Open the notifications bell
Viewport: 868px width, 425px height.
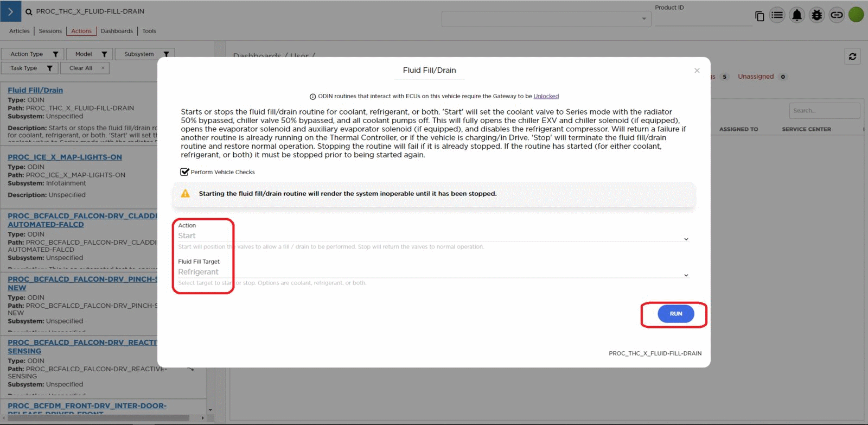(x=796, y=15)
